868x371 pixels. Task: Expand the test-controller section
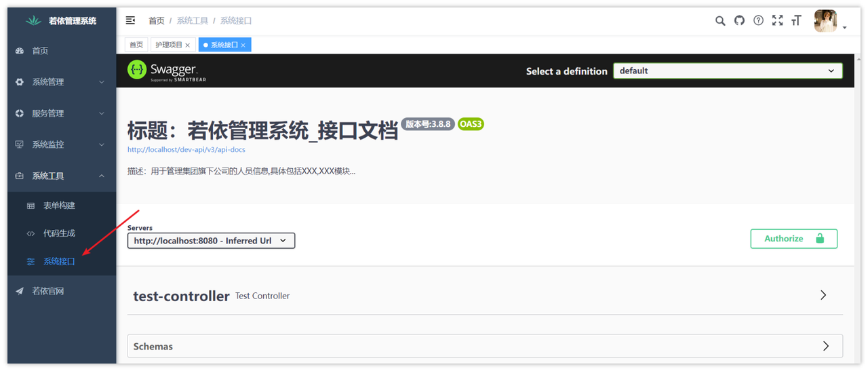pyautogui.click(x=485, y=296)
